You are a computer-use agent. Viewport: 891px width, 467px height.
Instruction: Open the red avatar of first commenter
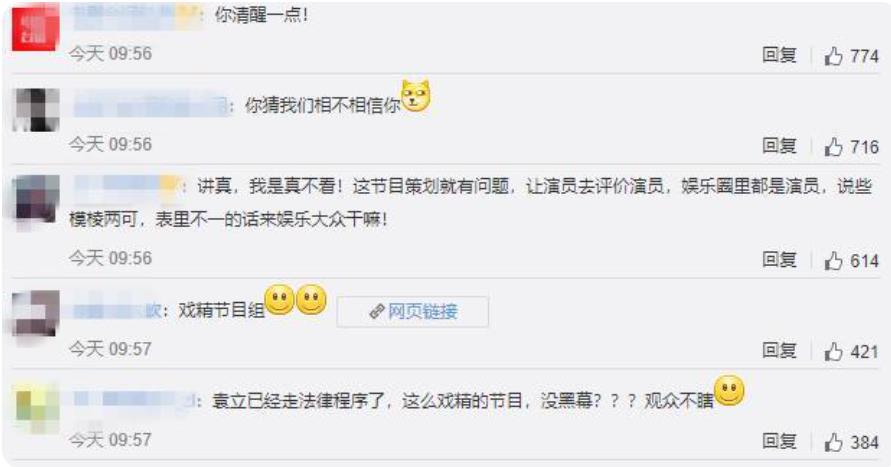click(36, 27)
